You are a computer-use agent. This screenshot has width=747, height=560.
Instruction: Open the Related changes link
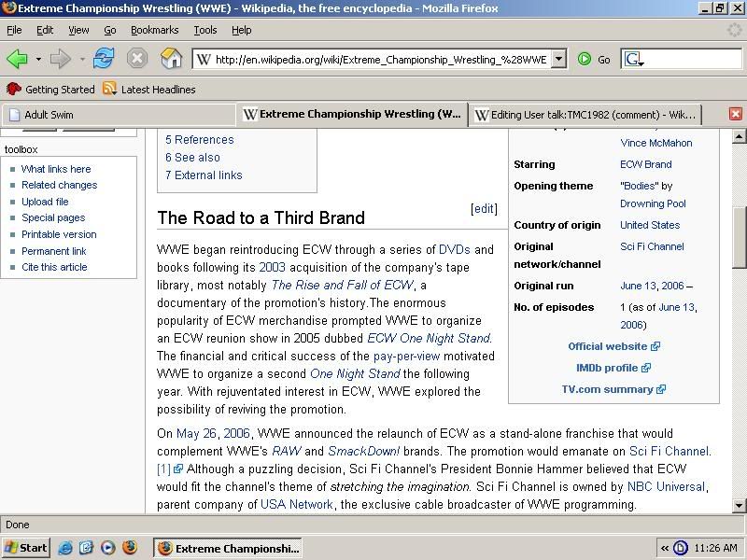pos(59,185)
